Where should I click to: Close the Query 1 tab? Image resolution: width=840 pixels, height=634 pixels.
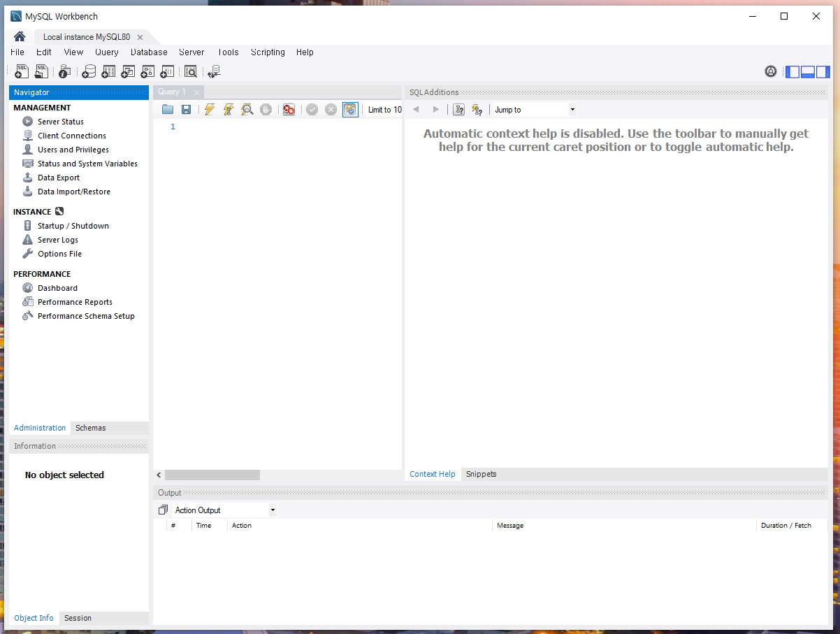(196, 92)
